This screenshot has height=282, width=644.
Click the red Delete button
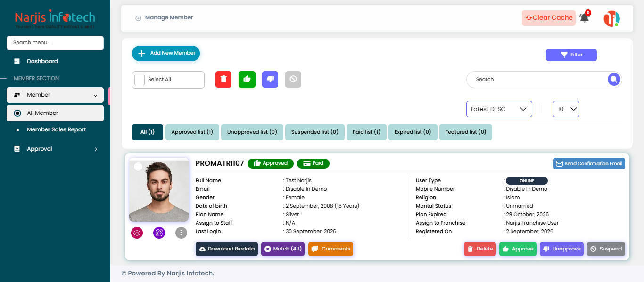point(480,249)
